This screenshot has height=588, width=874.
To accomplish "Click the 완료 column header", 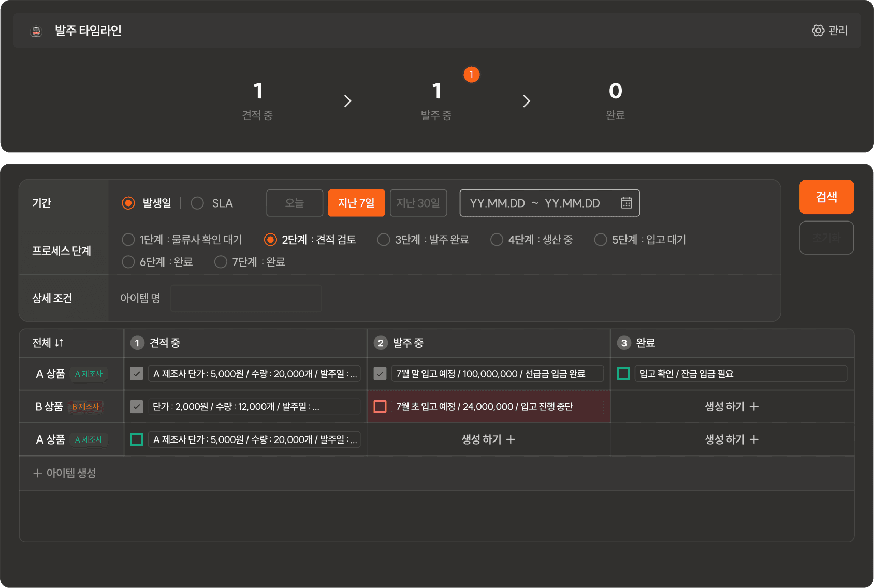I will coord(732,343).
